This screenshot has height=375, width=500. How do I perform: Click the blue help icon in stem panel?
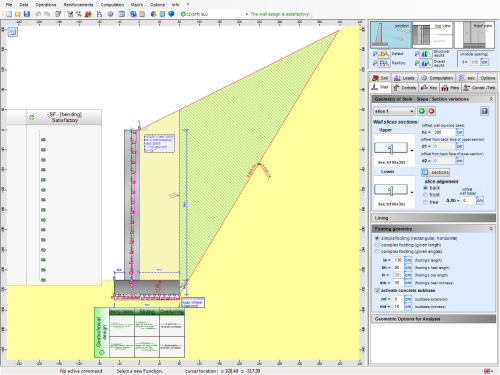(x=484, y=111)
